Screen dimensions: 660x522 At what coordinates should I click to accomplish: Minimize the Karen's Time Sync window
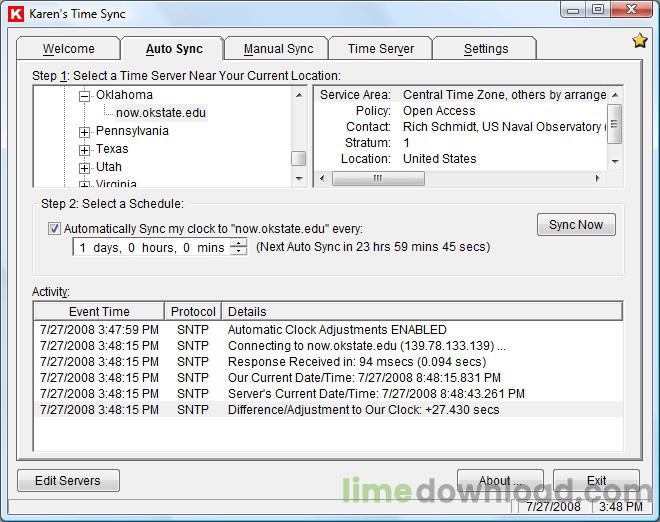coord(573,10)
